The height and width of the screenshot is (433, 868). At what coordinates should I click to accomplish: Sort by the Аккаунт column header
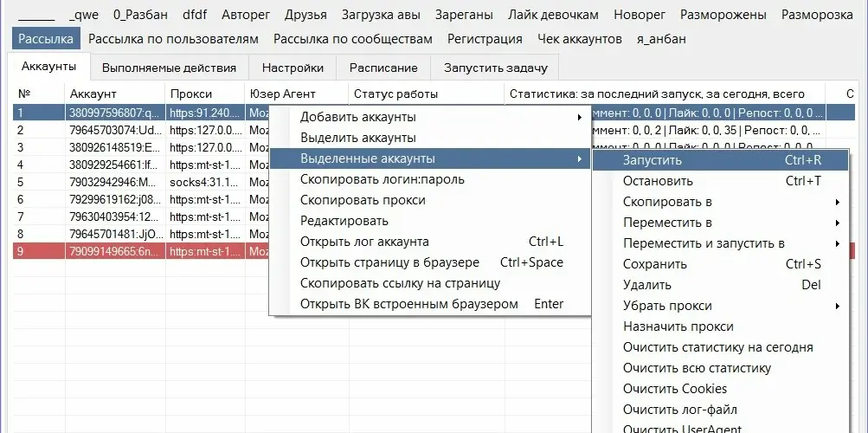(114, 94)
